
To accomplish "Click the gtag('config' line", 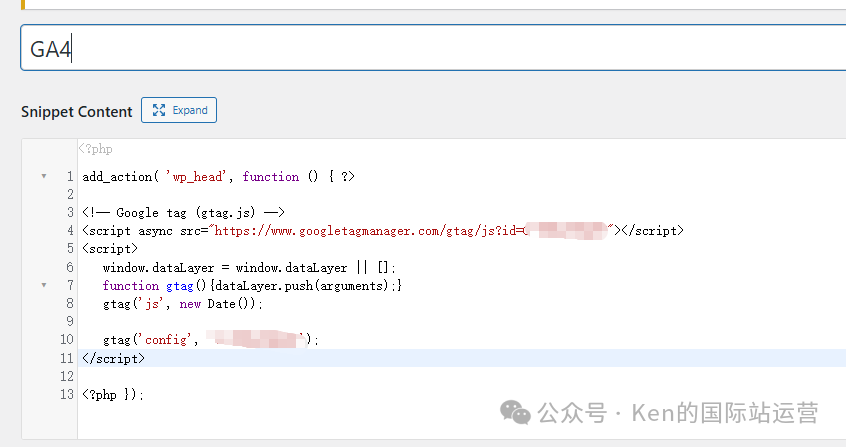I will 211,340.
